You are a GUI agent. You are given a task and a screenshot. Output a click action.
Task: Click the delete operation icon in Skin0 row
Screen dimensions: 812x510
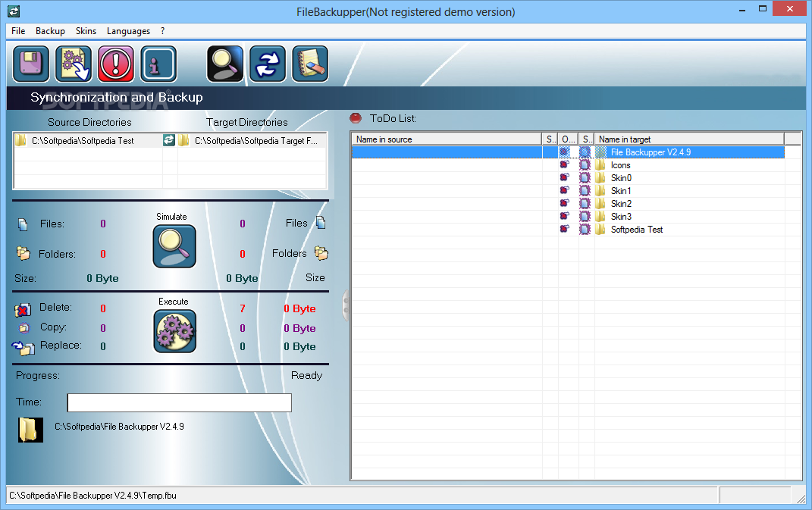pos(565,177)
